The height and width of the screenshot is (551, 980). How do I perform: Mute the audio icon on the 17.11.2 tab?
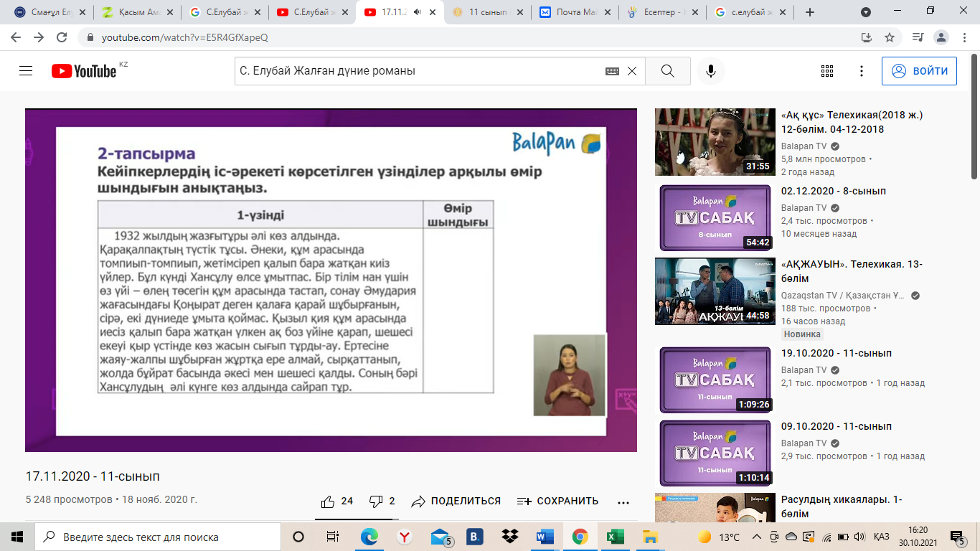pyautogui.click(x=416, y=12)
